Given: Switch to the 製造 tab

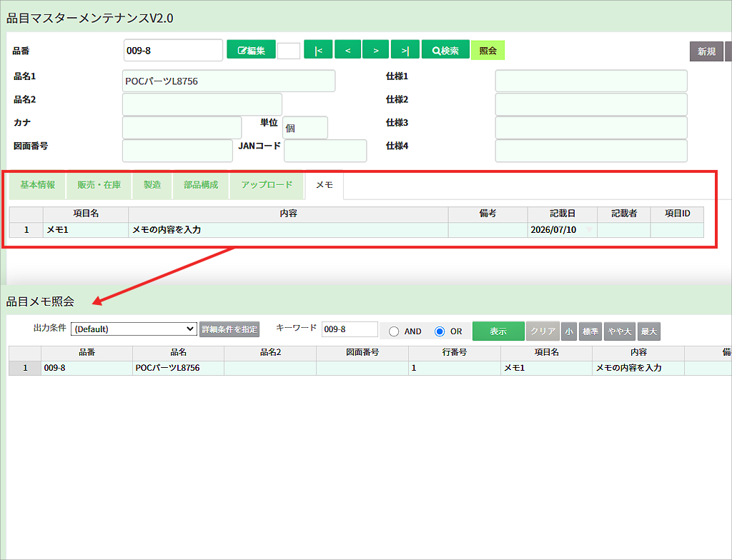Looking at the screenshot, I should [x=152, y=185].
